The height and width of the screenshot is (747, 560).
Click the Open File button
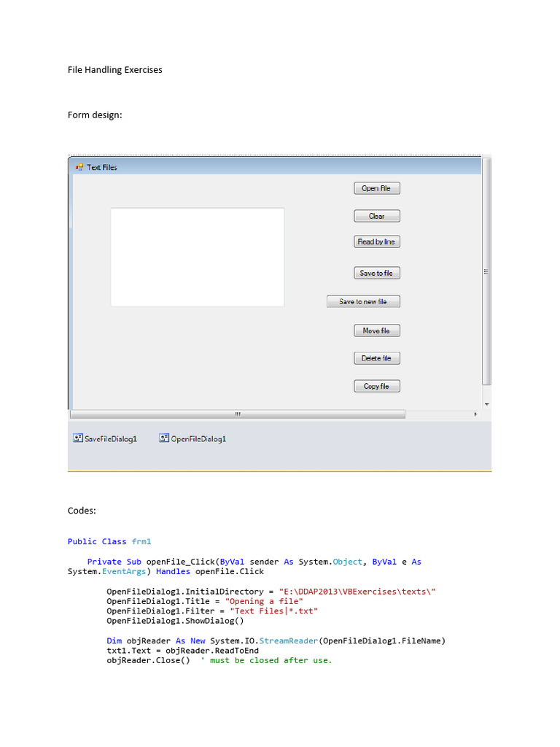point(376,188)
